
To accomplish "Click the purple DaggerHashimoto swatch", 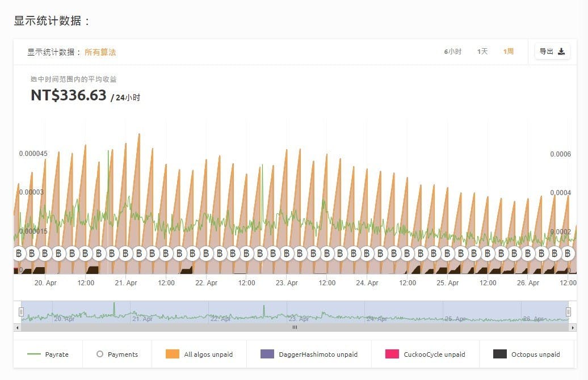I will coord(267,354).
